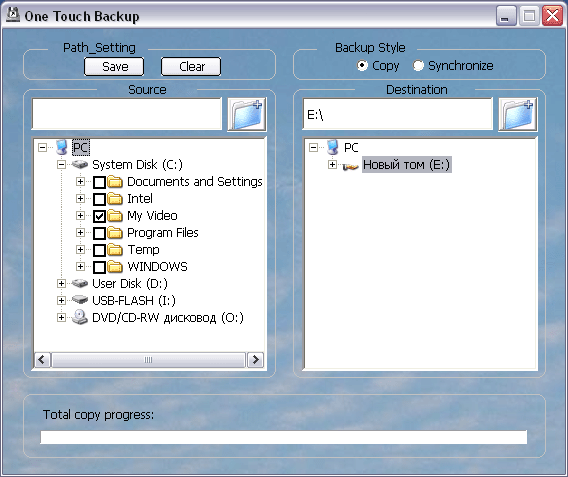Select the PC computer icon in Destination tree
The width and height of the screenshot is (568, 477).
click(x=333, y=147)
